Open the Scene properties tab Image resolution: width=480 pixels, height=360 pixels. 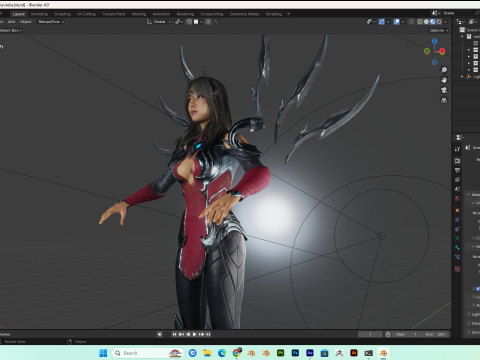click(457, 189)
